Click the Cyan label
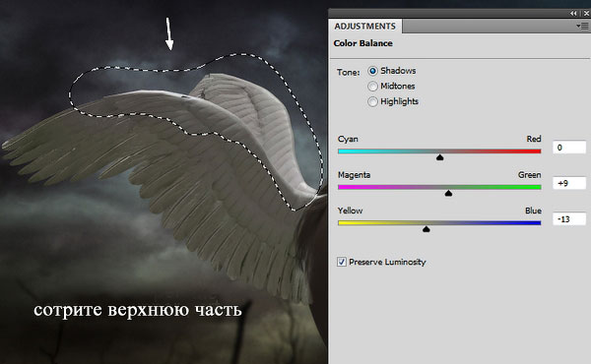 pos(348,139)
